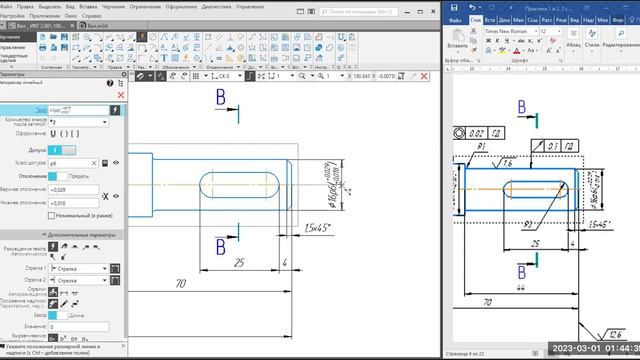Click the Format Painter brush in Word

click(x=473, y=50)
